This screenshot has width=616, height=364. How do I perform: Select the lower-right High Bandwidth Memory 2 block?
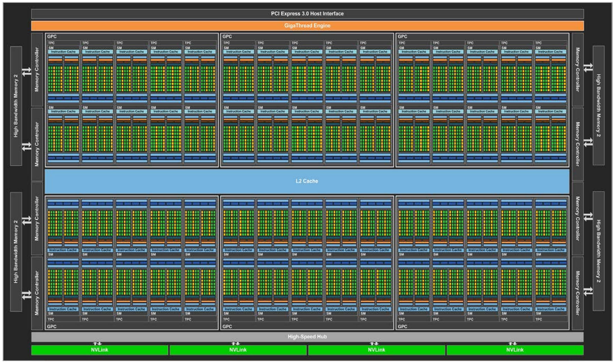[598, 251]
